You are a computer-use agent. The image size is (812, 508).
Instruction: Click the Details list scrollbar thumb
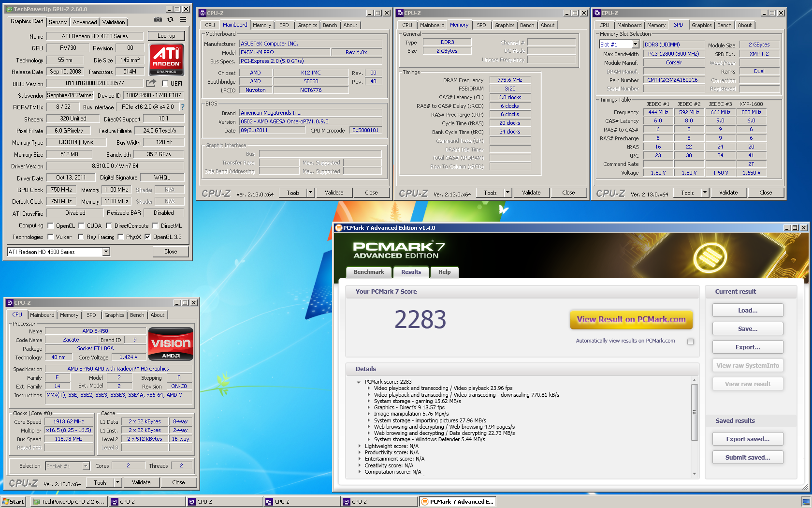click(x=695, y=412)
